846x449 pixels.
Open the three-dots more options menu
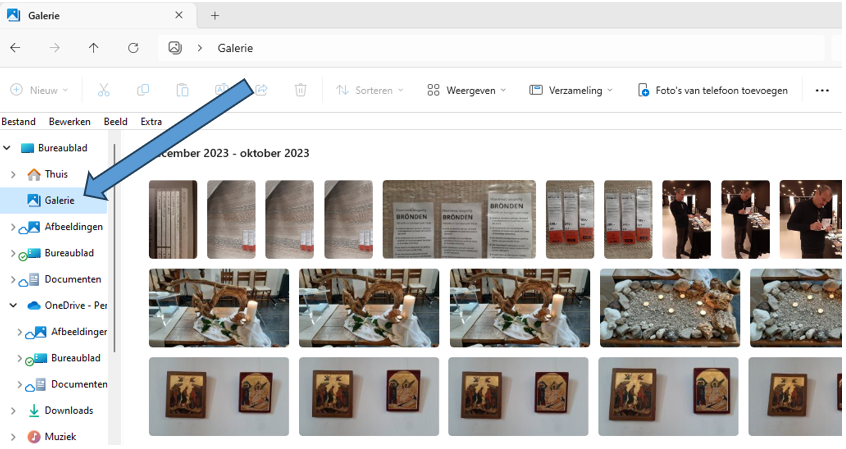[x=822, y=90]
